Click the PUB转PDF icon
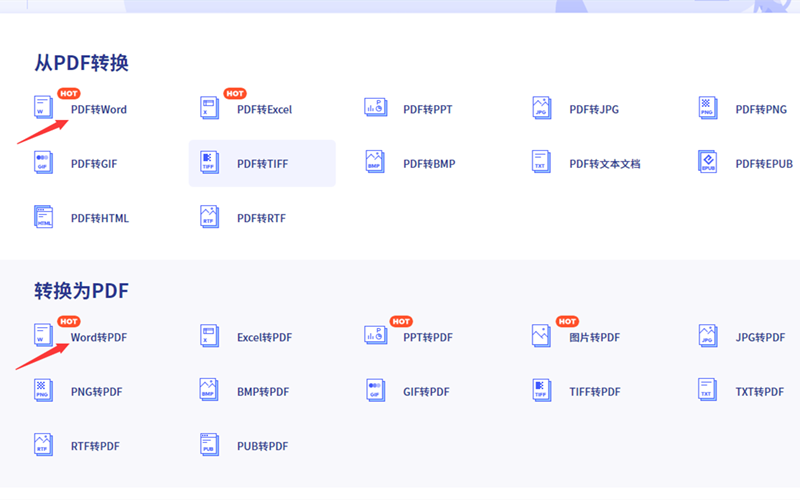 pyautogui.click(x=209, y=445)
